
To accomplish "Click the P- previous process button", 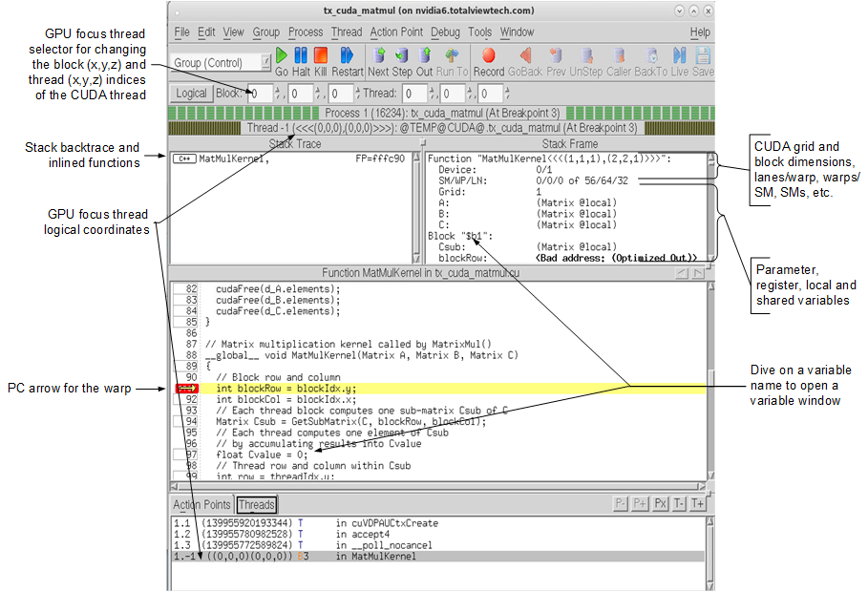I will pos(621,503).
